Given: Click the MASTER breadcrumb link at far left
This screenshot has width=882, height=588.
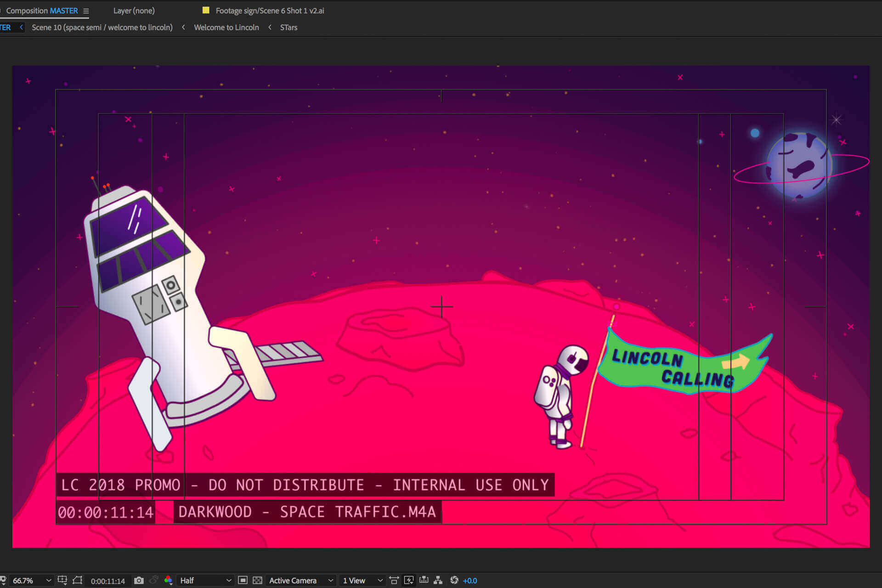Looking at the screenshot, I should 5,28.
